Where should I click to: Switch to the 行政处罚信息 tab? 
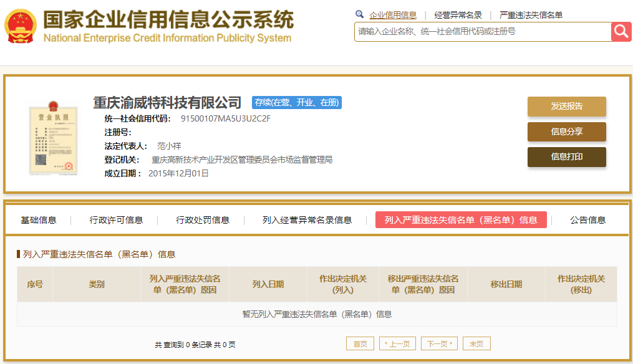tap(203, 220)
